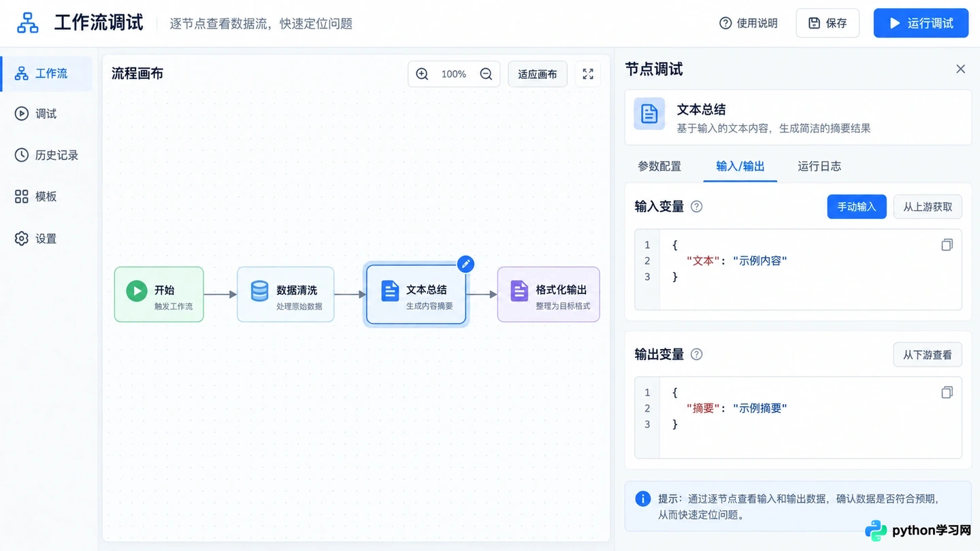Click the 100% zoom level value
Screen dimensions: 980x551
tap(454, 74)
